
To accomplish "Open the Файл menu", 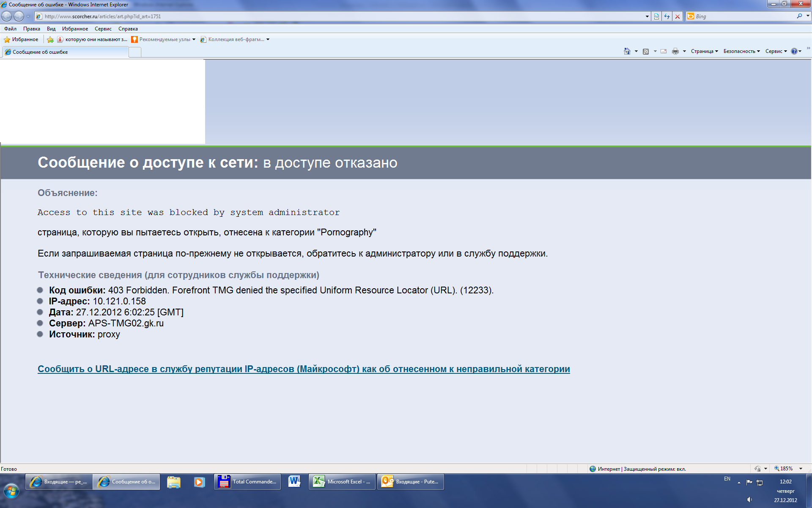I will point(10,29).
